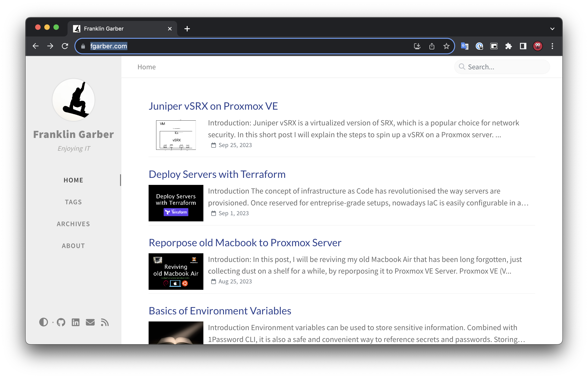The height and width of the screenshot is (378, 588).
Task: Click the install app icon in address bar
Action: [x=417, y=46]
